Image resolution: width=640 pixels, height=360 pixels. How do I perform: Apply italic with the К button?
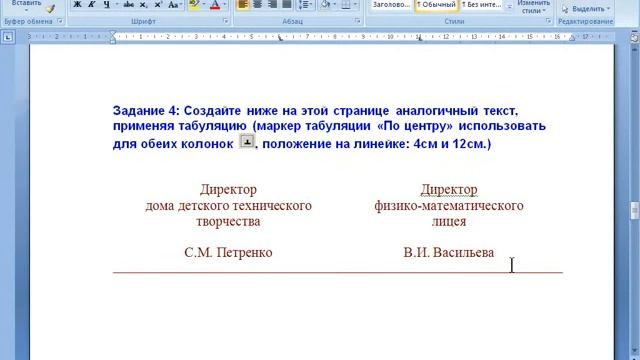point(91,4)
